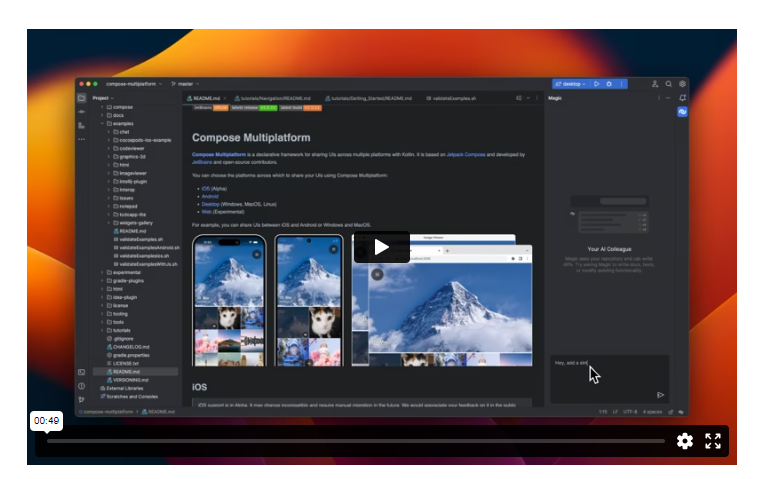Focus the Magic chat input field
The image size is (766, 479).
(609, 378)
